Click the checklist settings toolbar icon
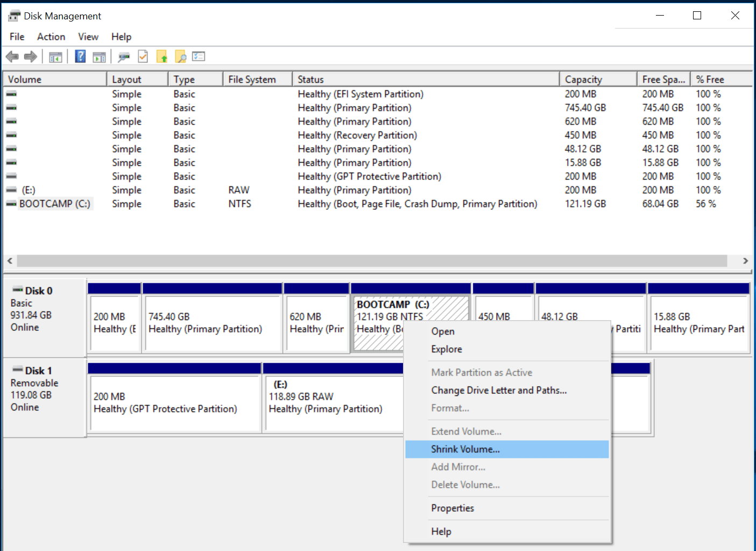756x551 pixels. (199, 56)
